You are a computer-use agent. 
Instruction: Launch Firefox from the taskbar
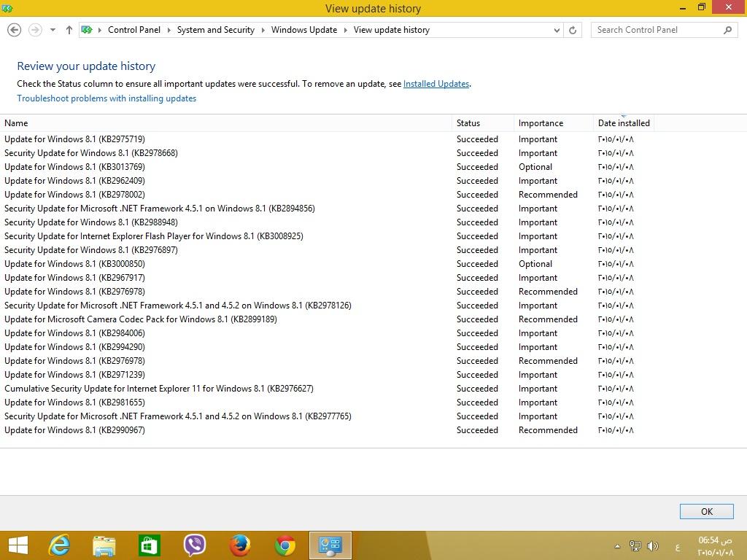pyautogui.click(x=239, y=545)
